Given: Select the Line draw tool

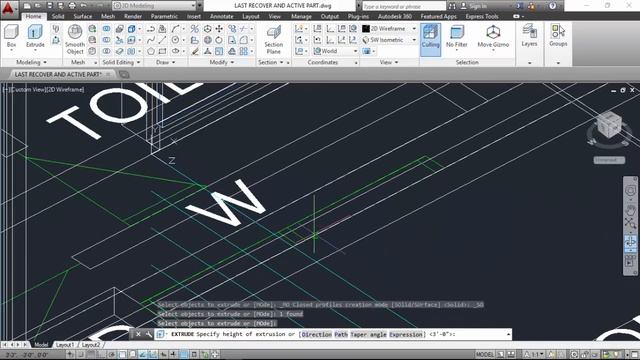Looking at the screenshot, I should pyautogui.click(x=162, y=40).
